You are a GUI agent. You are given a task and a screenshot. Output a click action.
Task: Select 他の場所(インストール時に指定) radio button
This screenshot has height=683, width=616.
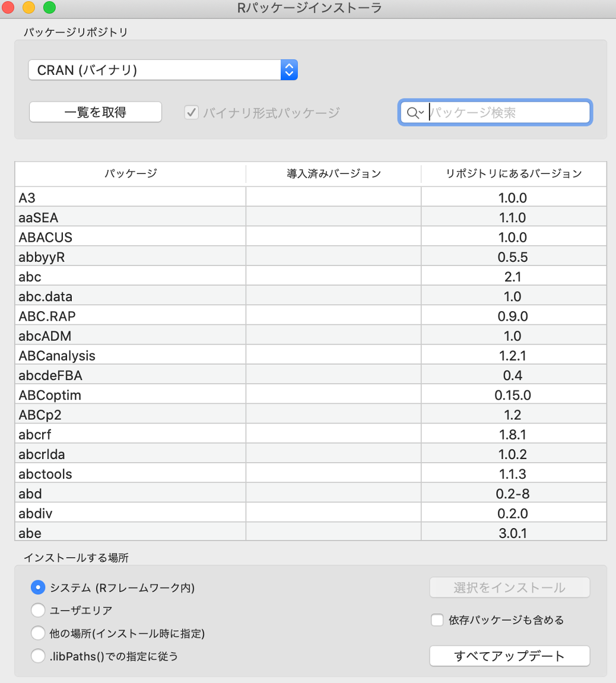[x=38, y=633]
